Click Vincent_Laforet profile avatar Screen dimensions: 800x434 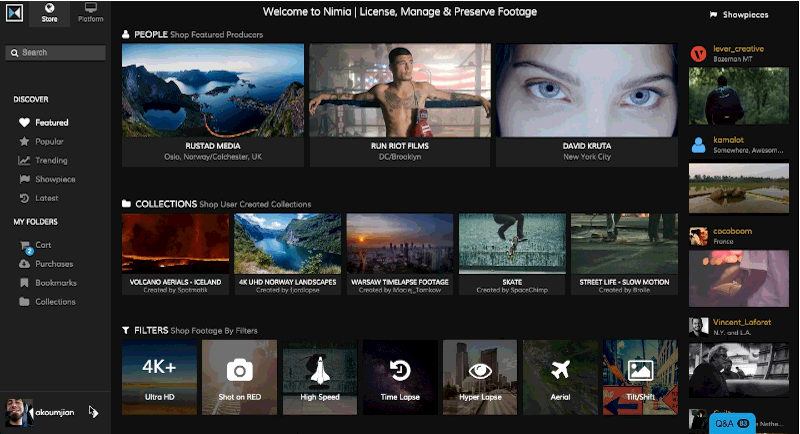pyautogui.click(x=698, y=327)
